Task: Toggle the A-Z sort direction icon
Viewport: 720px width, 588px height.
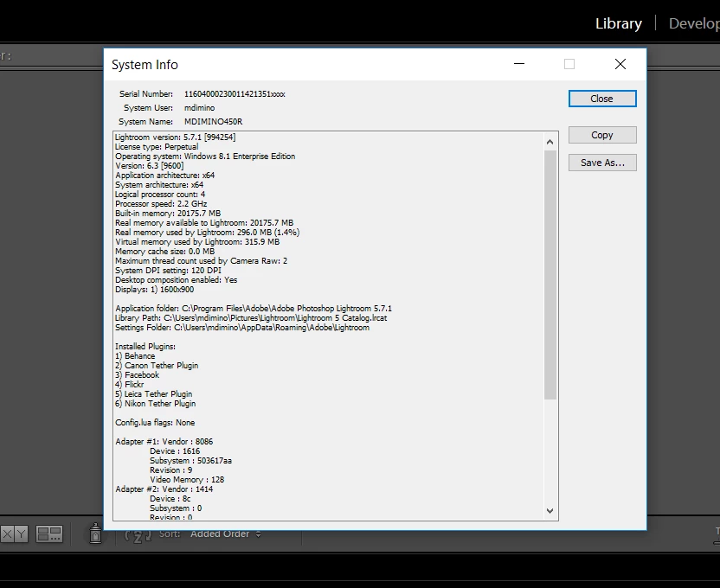Action: tap(138, 534)
